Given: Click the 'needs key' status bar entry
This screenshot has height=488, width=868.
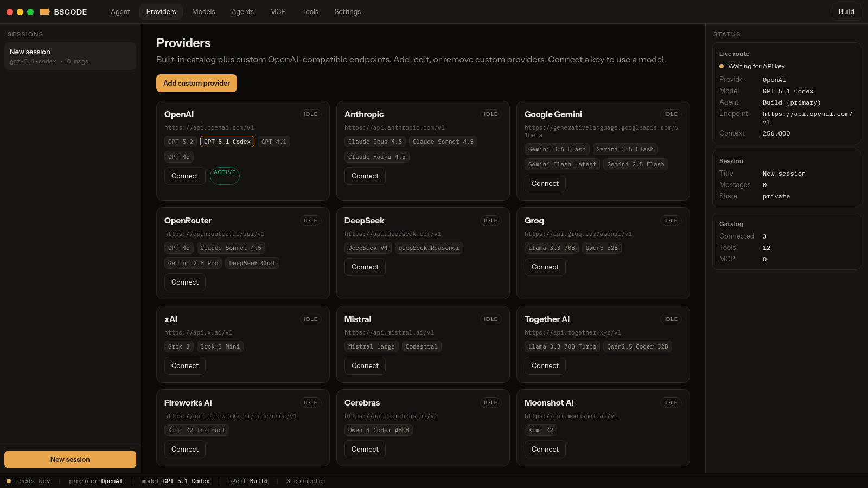Looking at the screenshot, I should (28, 481).
